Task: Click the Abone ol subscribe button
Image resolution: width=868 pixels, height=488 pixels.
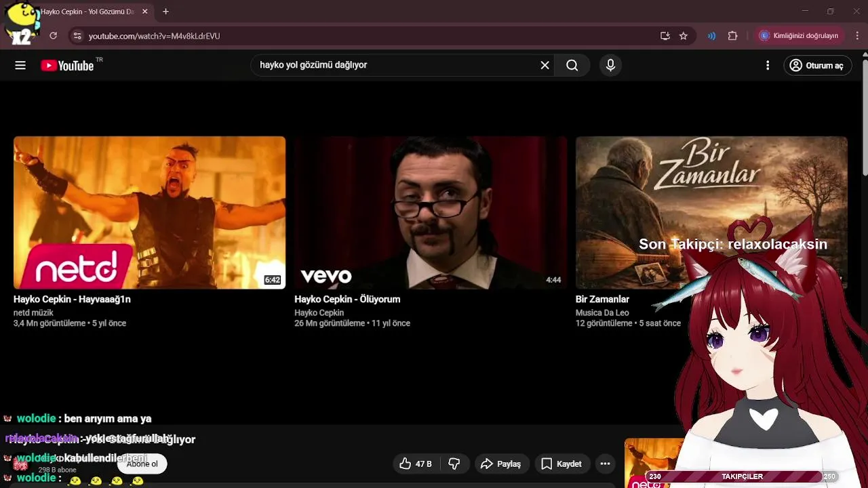Action: tap(142, 464)
